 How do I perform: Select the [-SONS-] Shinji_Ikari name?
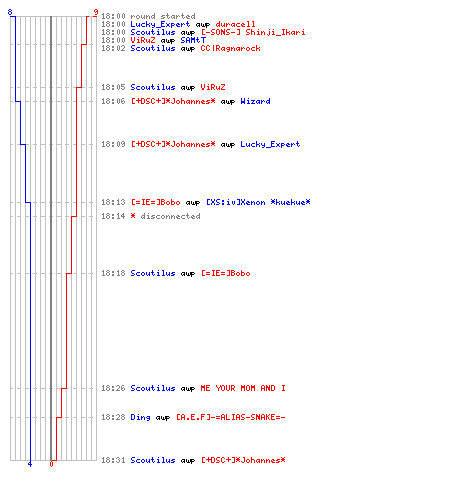(253, 32)
